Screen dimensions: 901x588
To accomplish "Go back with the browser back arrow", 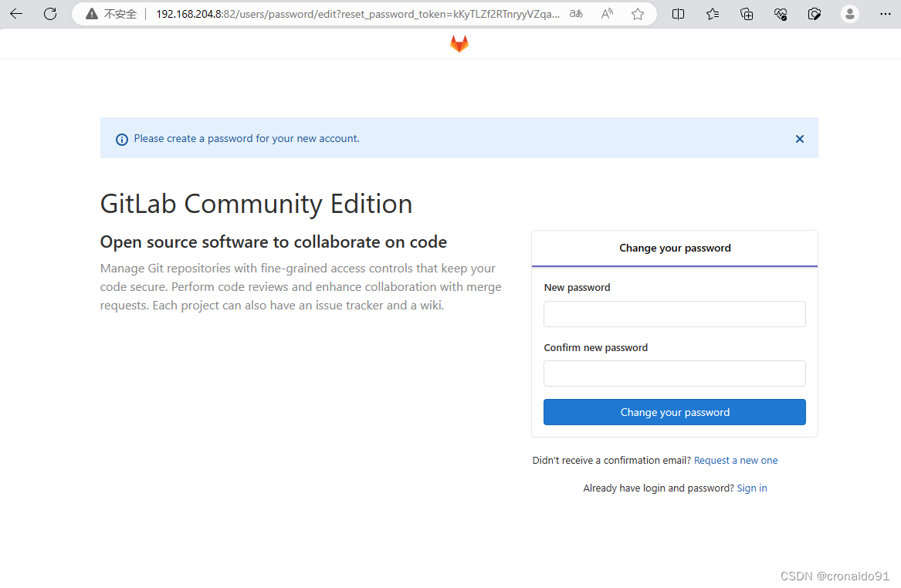I will tap(16, 14).
